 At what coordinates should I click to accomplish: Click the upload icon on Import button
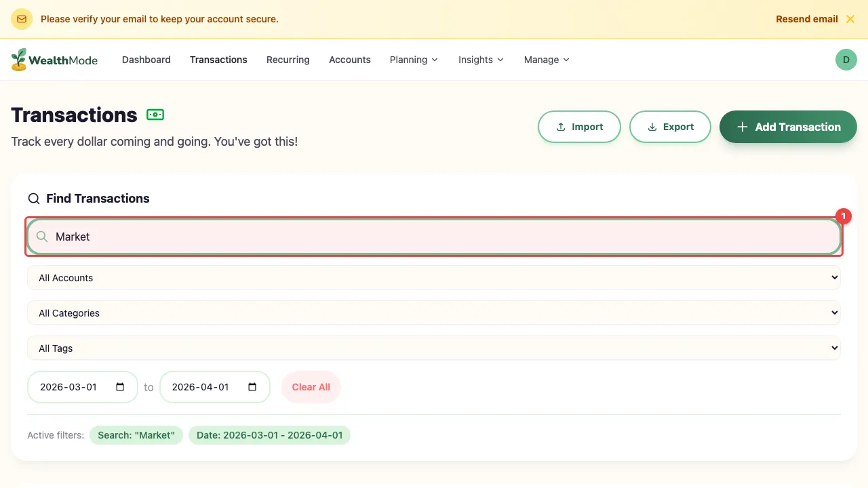[560, 127]
